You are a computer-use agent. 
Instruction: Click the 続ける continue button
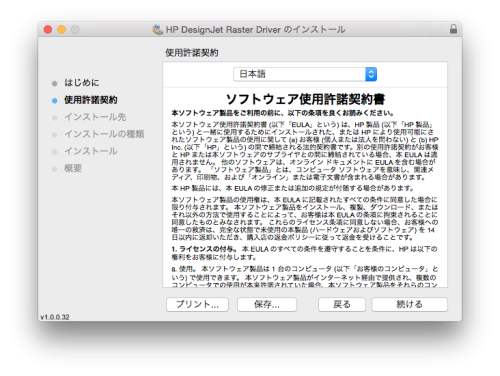tap(409, 304)
